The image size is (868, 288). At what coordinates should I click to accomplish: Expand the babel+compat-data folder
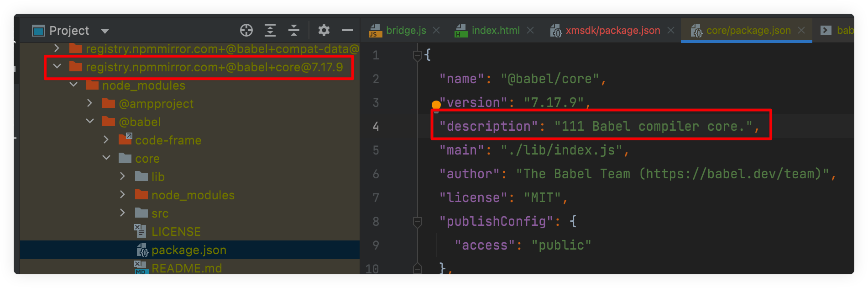tap(57, 48)
